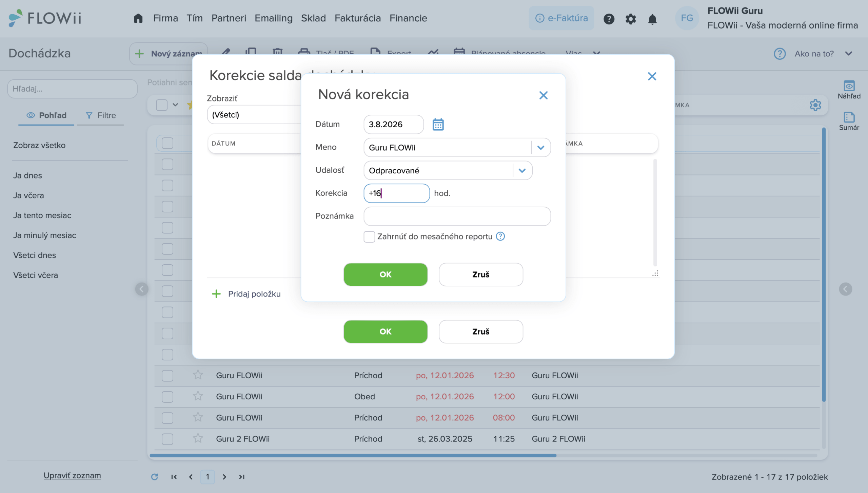Click the FLOWii logo
The height and width of the screenshot is (493, 868).
(45, 18)
